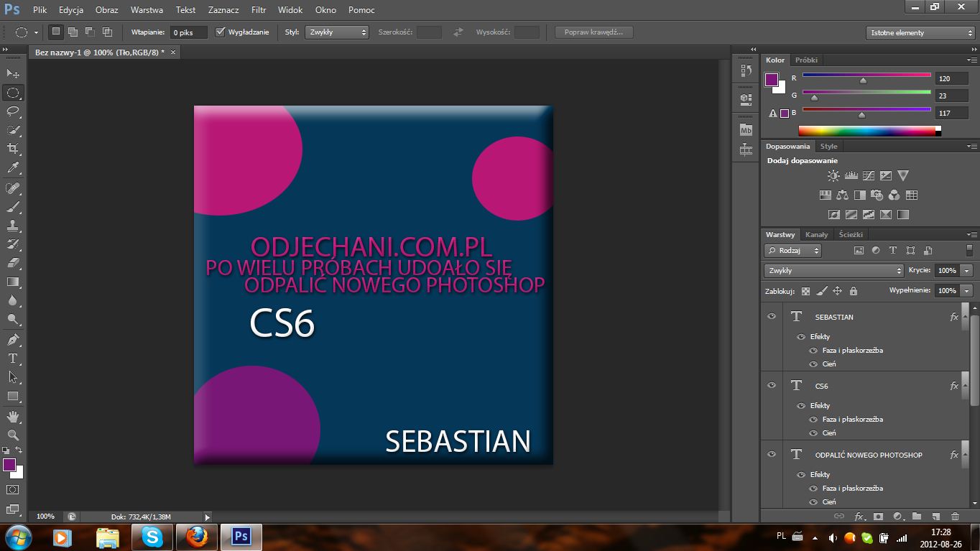Select the Move tool
980x551 pixels.
13,73
